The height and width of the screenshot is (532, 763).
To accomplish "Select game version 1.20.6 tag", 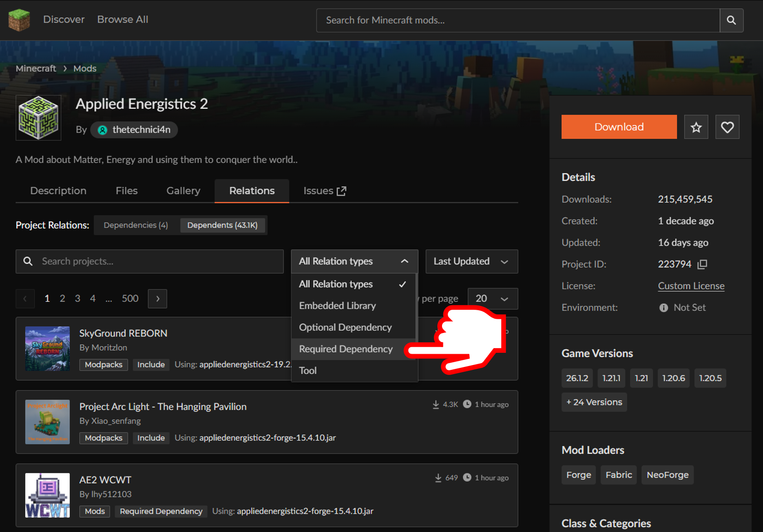I will [x=674, y=378].
